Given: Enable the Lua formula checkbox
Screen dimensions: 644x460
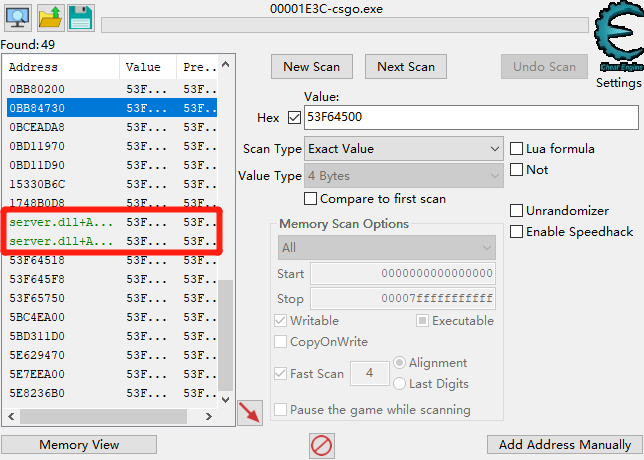Looking at the screenshot, I should (x=517, y=149).
